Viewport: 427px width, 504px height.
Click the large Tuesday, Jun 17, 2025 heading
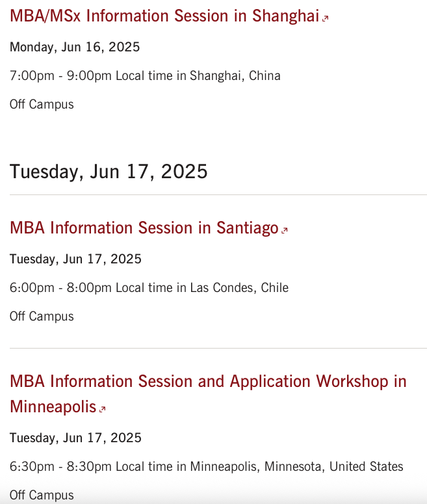coord(109,171)
